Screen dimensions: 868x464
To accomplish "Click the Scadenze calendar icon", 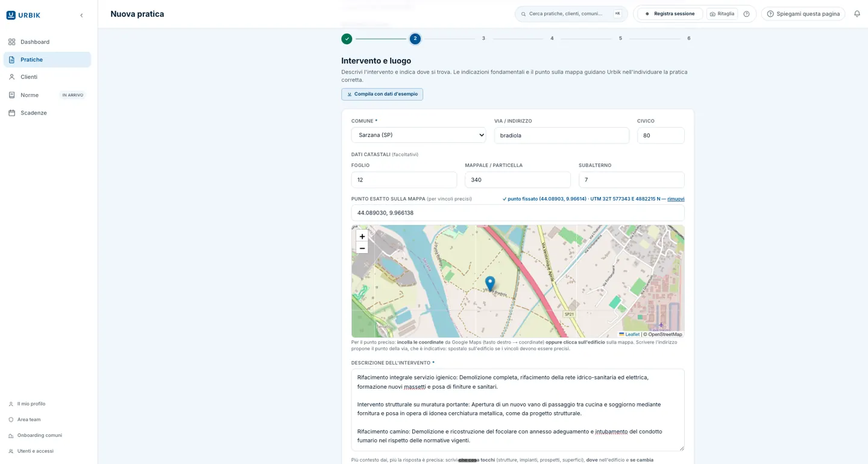I will coord(11,113).
